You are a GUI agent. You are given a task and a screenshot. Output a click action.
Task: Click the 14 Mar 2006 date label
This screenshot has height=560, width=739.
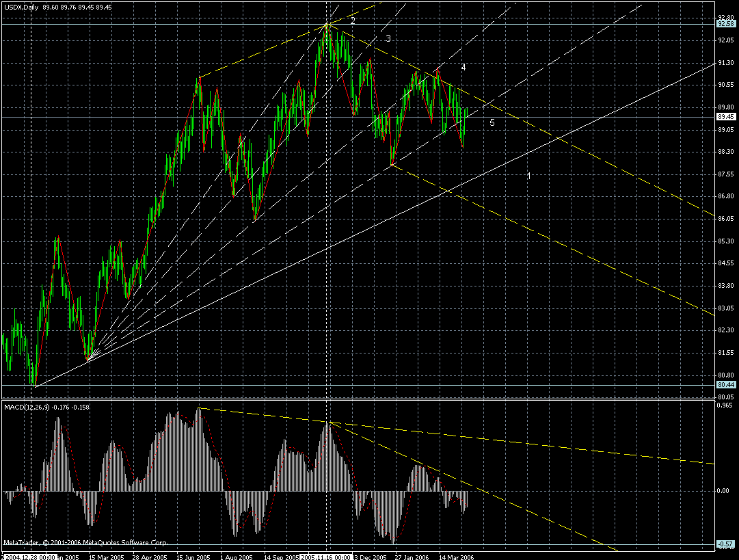(x=456, y=557)
